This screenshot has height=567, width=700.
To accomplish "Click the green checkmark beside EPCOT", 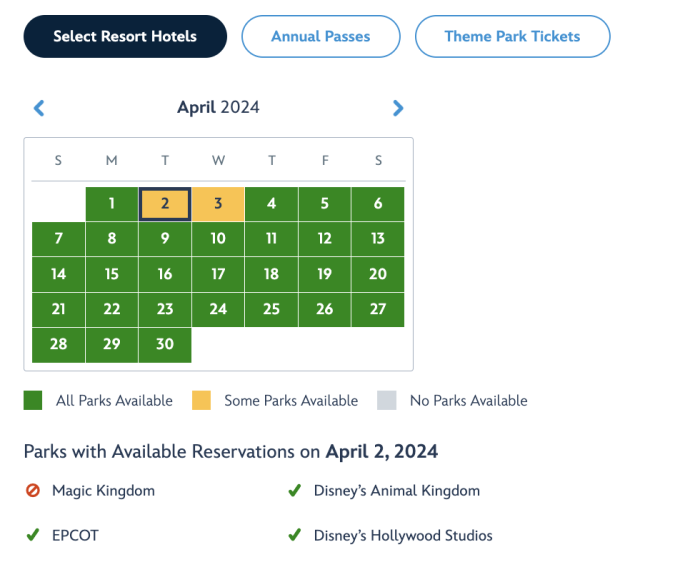I will point(33,535).
